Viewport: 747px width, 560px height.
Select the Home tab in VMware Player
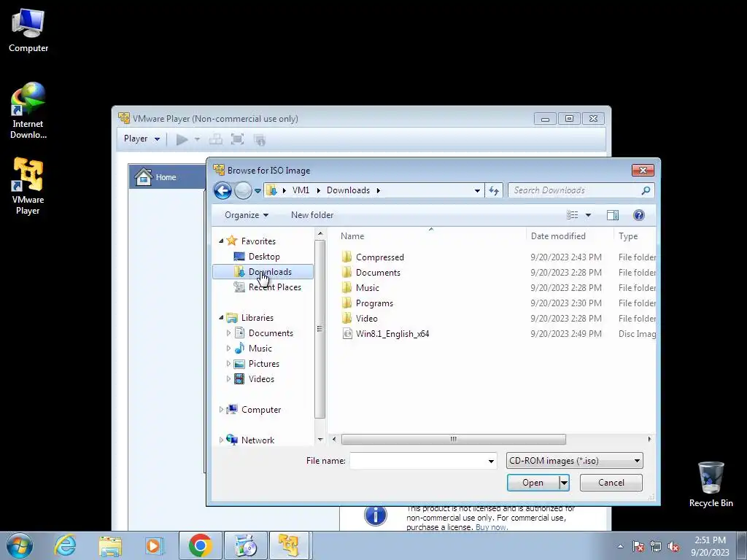point(167,177)
